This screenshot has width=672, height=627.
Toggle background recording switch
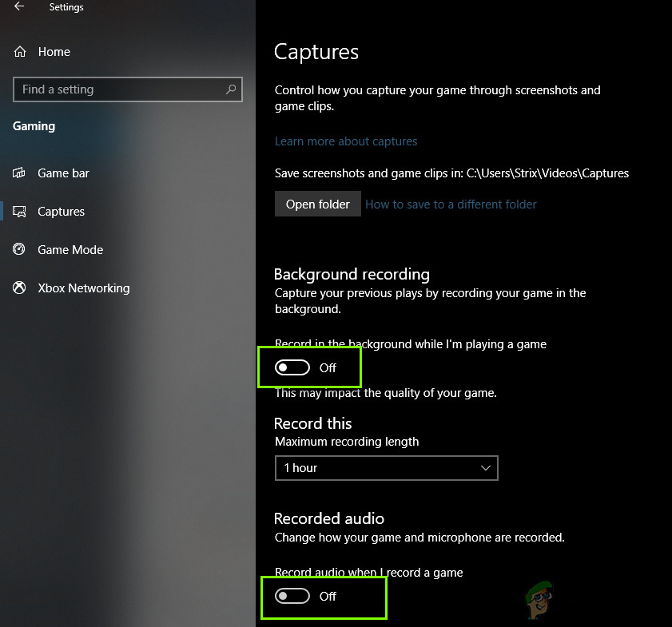pos(292,368)
